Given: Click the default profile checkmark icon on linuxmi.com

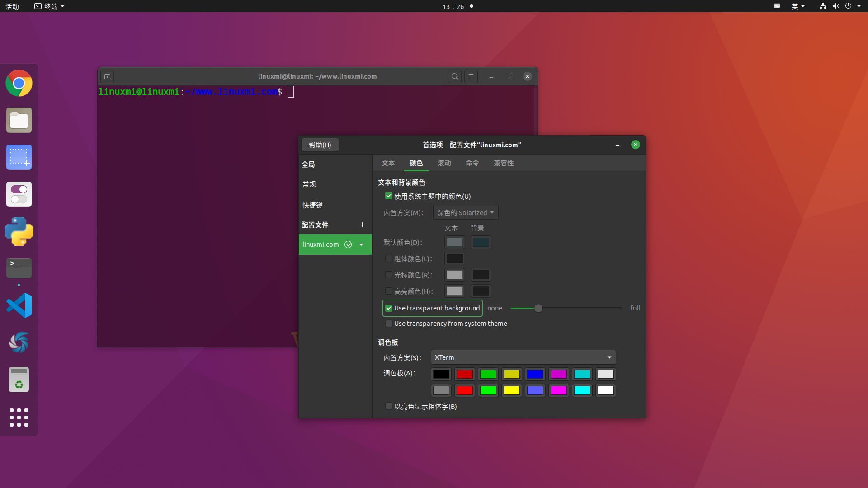Looking at the screenshot, I should point(348,244).
